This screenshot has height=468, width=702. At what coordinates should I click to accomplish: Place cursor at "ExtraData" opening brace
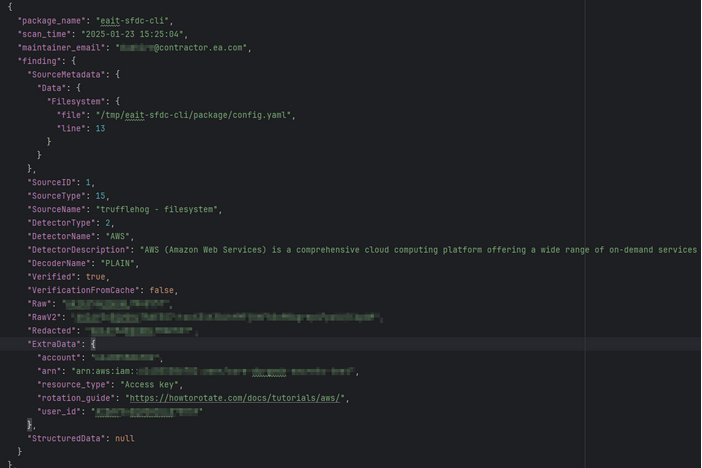[x=93, y=344]
